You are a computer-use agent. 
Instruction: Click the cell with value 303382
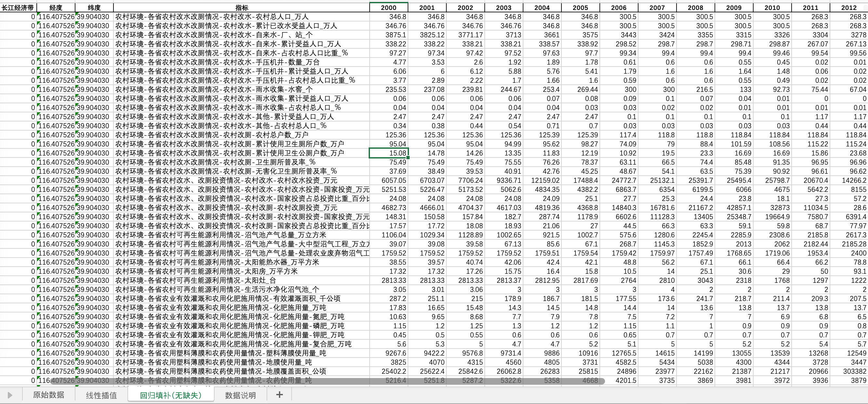tap(848, 371)
